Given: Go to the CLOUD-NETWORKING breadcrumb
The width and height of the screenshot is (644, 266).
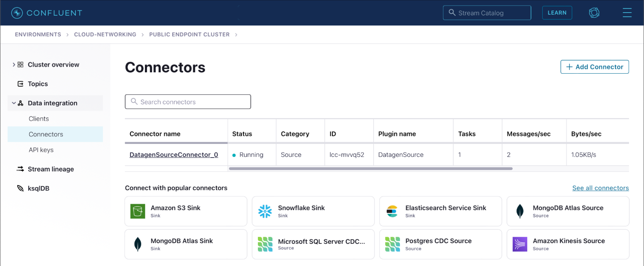Looking at the screenshot, I should [x=105, y=34].
